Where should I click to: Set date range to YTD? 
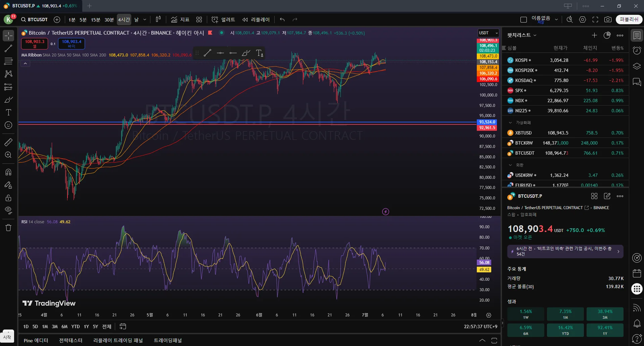point(76,326)
